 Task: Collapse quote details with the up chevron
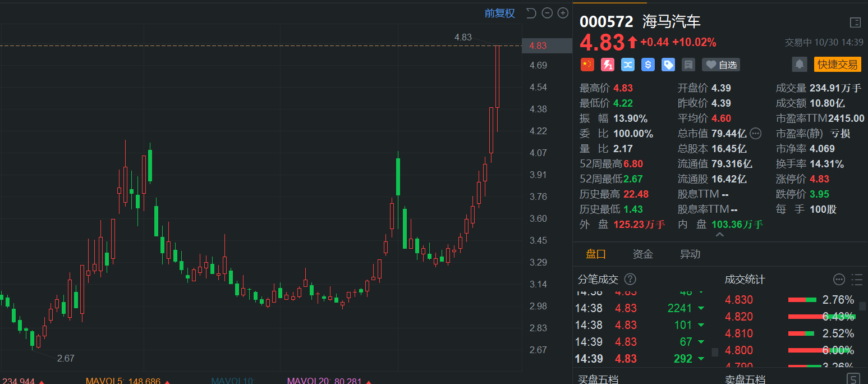click(x=719, y=235)
